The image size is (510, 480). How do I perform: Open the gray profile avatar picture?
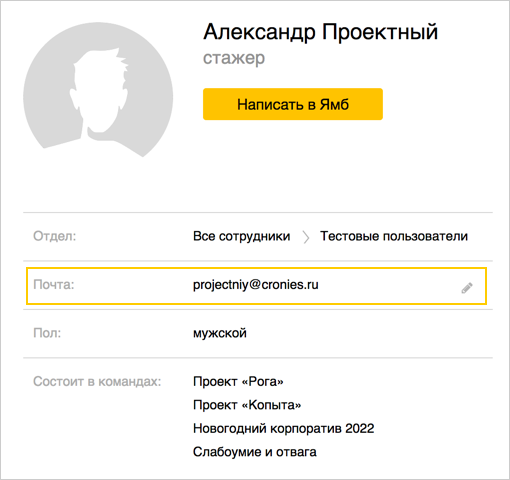[98, 90]
